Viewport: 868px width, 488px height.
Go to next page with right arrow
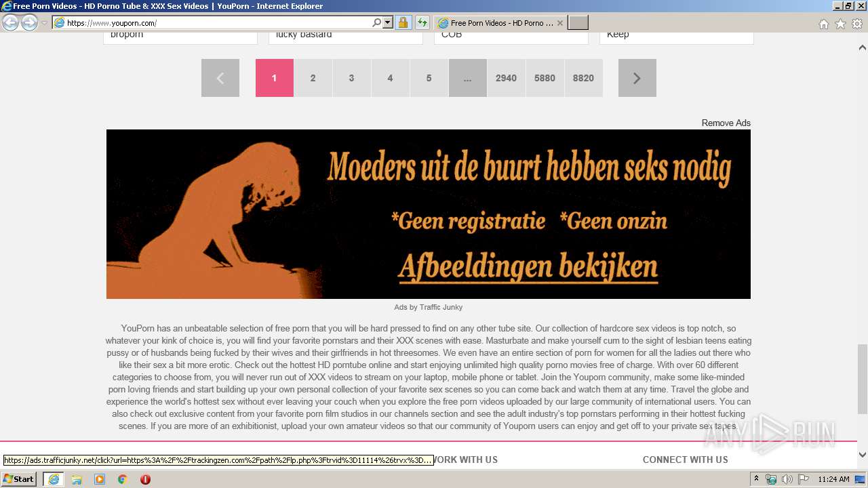(637, 78)
